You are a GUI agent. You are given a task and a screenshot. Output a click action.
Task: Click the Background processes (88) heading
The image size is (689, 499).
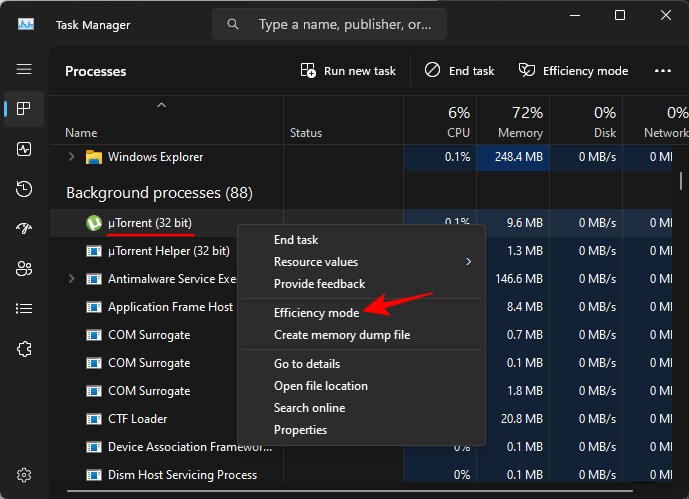click(160, 193)
